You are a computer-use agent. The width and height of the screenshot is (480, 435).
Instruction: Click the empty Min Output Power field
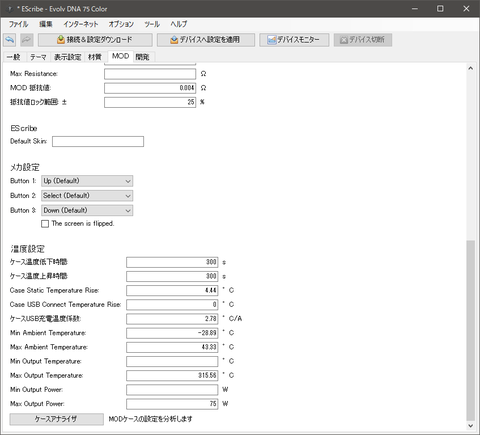click(x=172, y=390)
